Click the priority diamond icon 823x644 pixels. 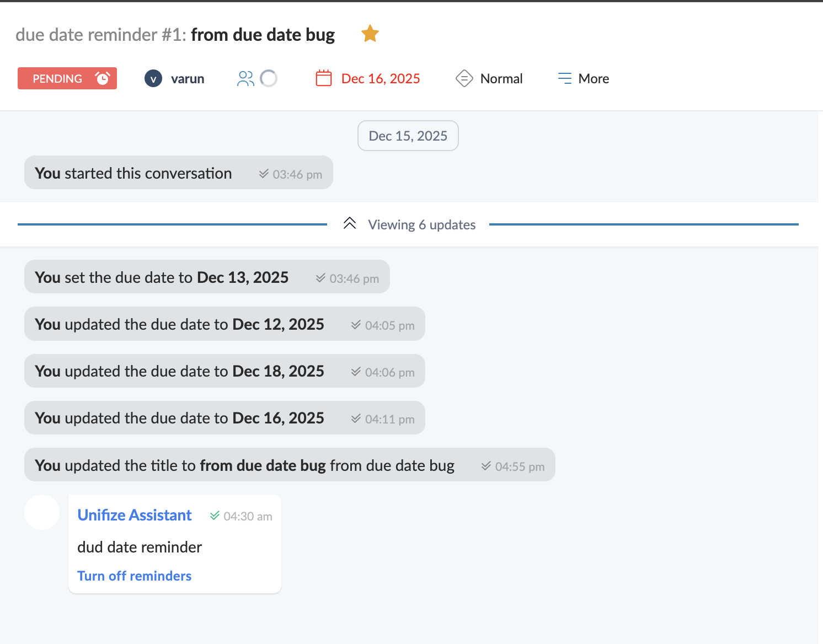pos(464,78)
